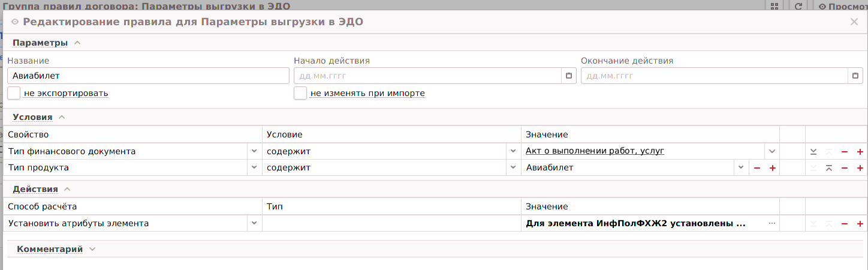Open condition dropdown in the Тип продукта row
The height and width of the screenshot is (270, 868).
[513, 168]
